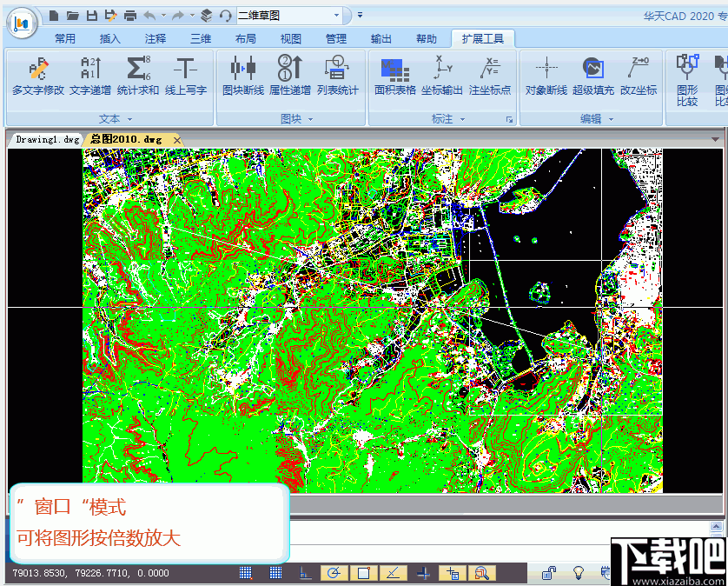Open the 二维草图 workspace dropdown
728x586 pixels.
[x=336, y=16]
